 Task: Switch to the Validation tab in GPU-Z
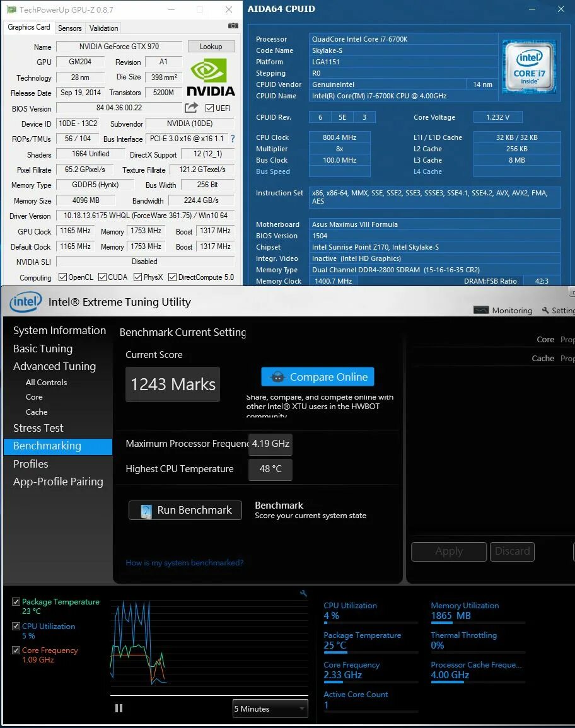click(x=103, y=28)
